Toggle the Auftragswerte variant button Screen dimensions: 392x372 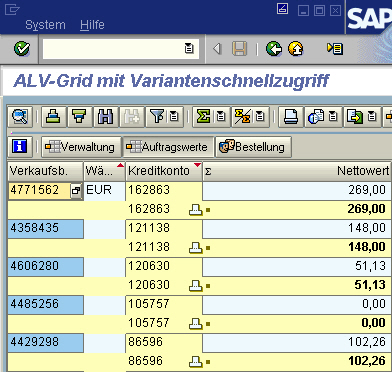(x=168, y=147)
